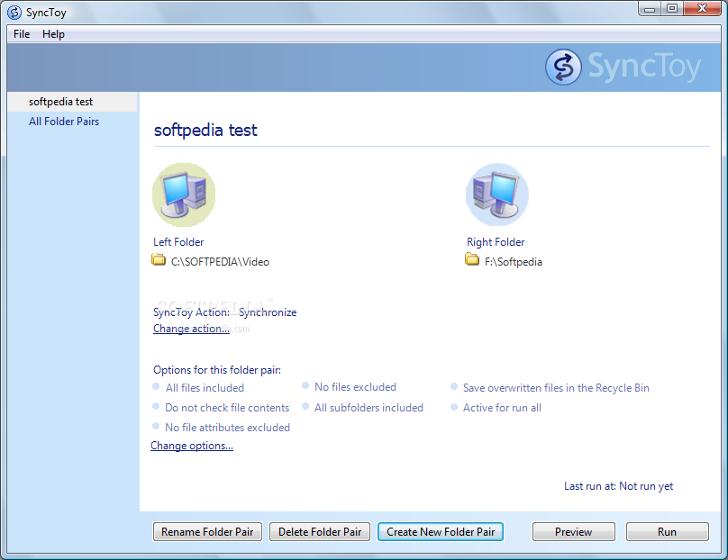Click 'All subfolders included' option text
Image resolution: width=728 pixels, height=560 pixels.
369,408
